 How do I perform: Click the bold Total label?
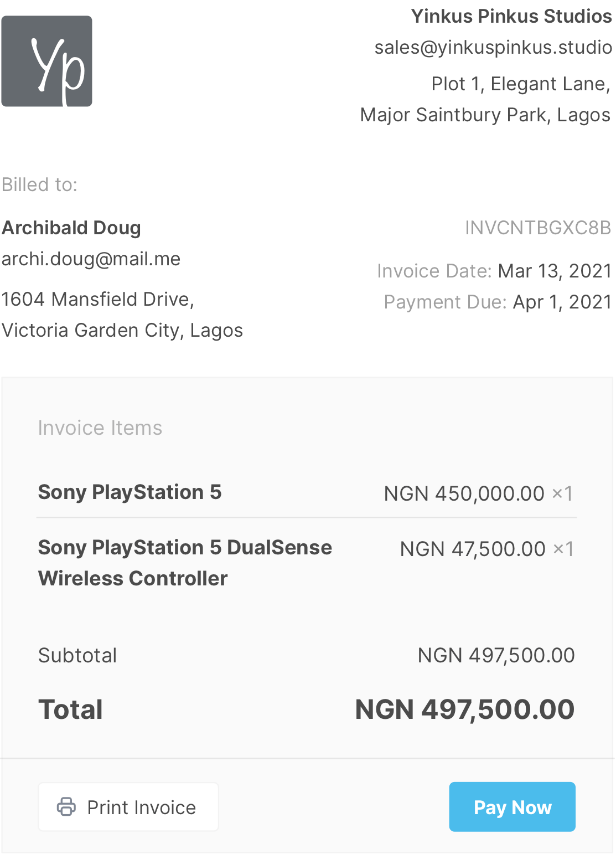pyautogui.click(x=70, y=709)
